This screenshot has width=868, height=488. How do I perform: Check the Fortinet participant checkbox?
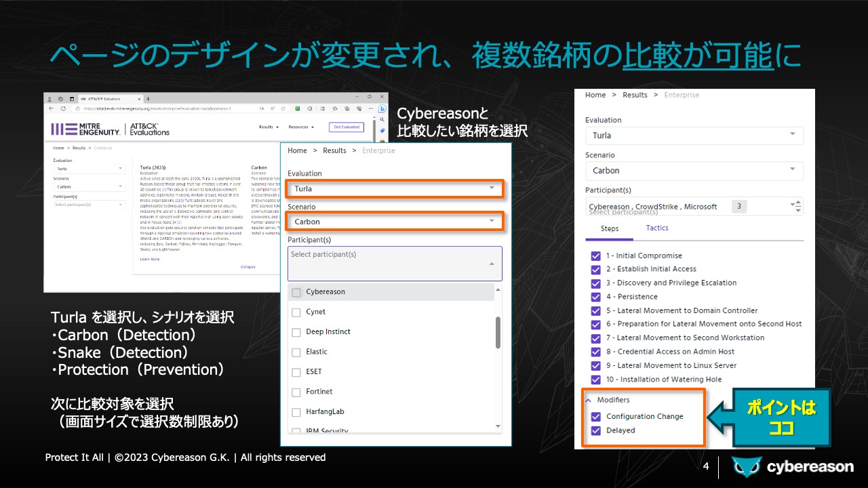pos(296,392)
